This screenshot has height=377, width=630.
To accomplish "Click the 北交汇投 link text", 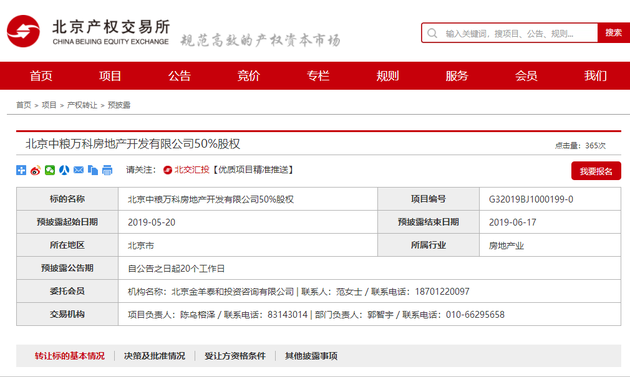I will click(192, 170).
